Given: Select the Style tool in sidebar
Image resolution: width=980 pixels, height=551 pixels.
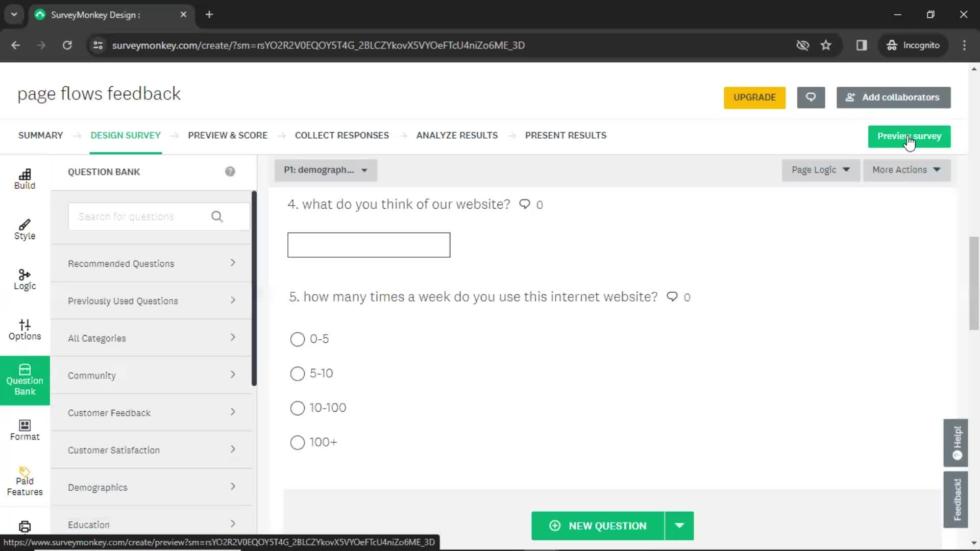Looking at the screenshot, I should [x=24, y=229].
